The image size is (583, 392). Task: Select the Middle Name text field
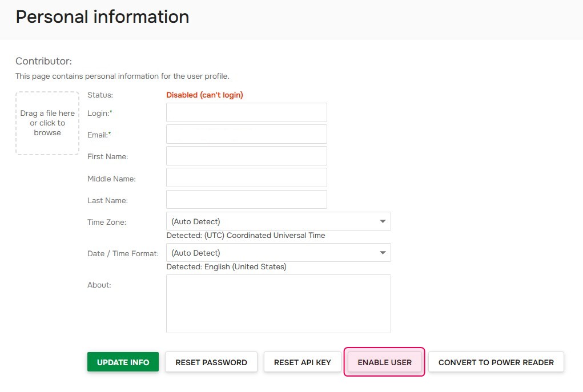coord(246,177)
